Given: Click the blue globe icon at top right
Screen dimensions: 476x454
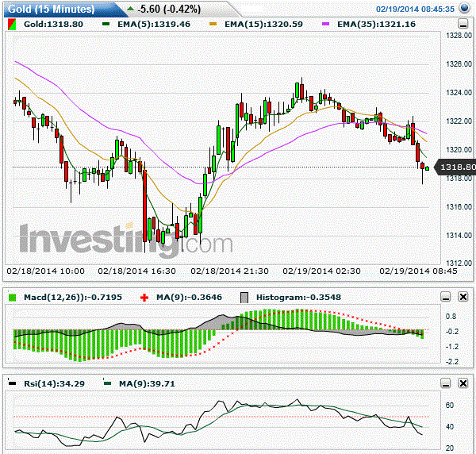Looking at the screenshot, I should (x=464, y=8).
